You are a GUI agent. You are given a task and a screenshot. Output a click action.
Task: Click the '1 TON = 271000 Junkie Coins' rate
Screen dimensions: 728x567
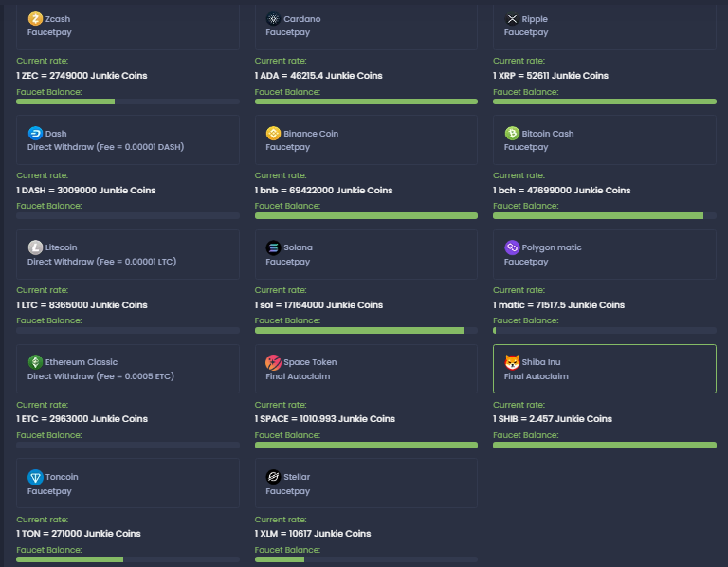79,533
